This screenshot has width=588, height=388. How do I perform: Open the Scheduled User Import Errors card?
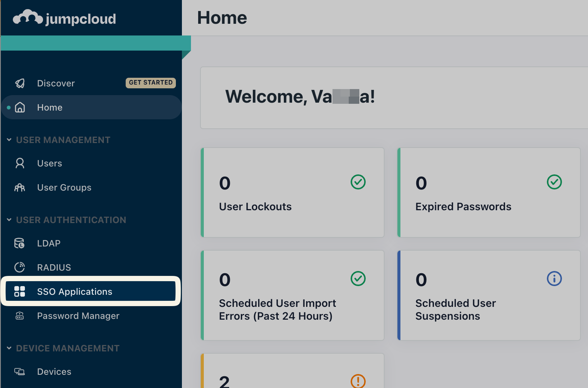(292, 295)
